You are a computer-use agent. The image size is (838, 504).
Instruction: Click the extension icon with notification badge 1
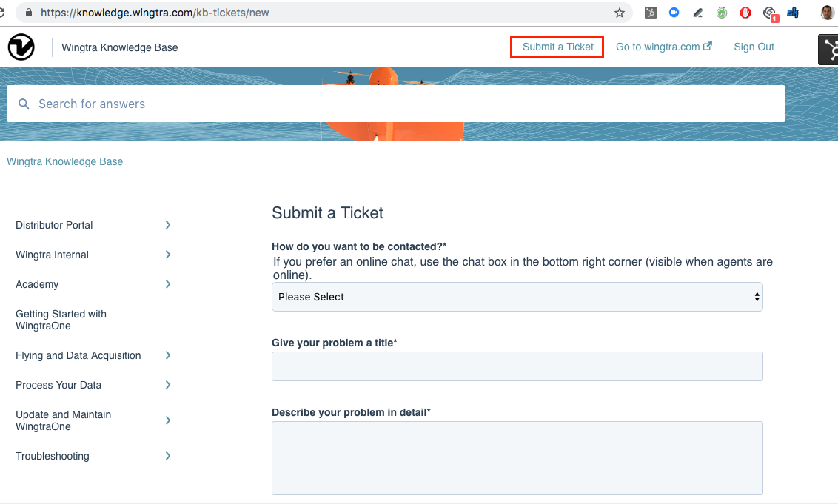tap(768, 12)
